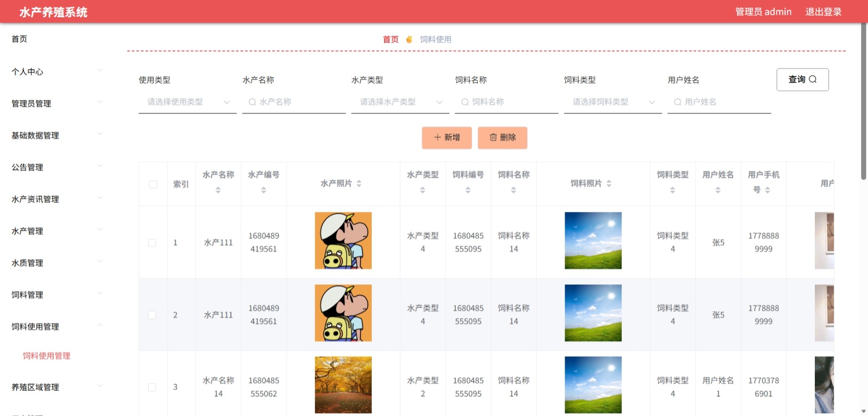This screenshot has width=868, height=416.
Task: Open the 水产类型 filter dropdown
Action: click(x=400, y=102)
